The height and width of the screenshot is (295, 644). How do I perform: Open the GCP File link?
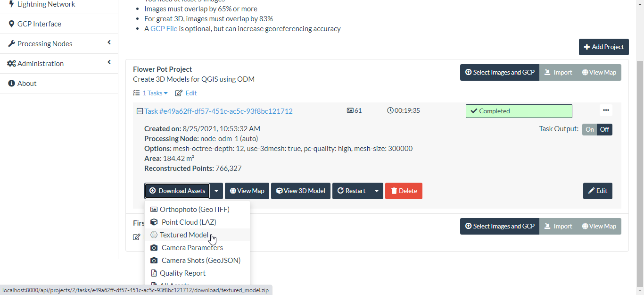point(164,29)
